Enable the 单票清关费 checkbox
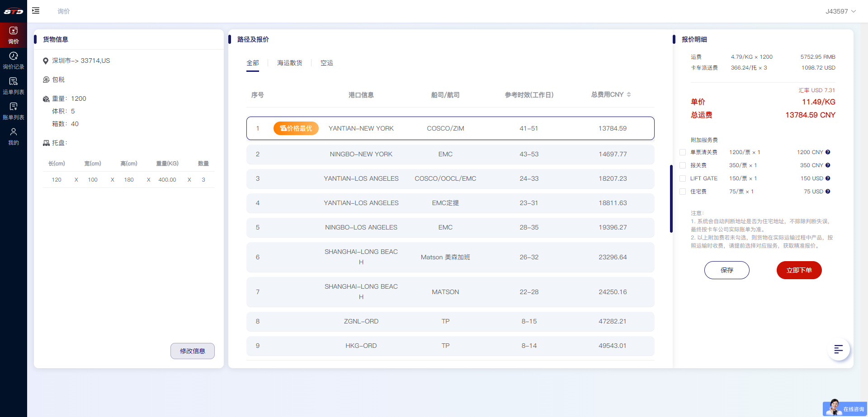The image size is (868, 417). tap(683, 152)
